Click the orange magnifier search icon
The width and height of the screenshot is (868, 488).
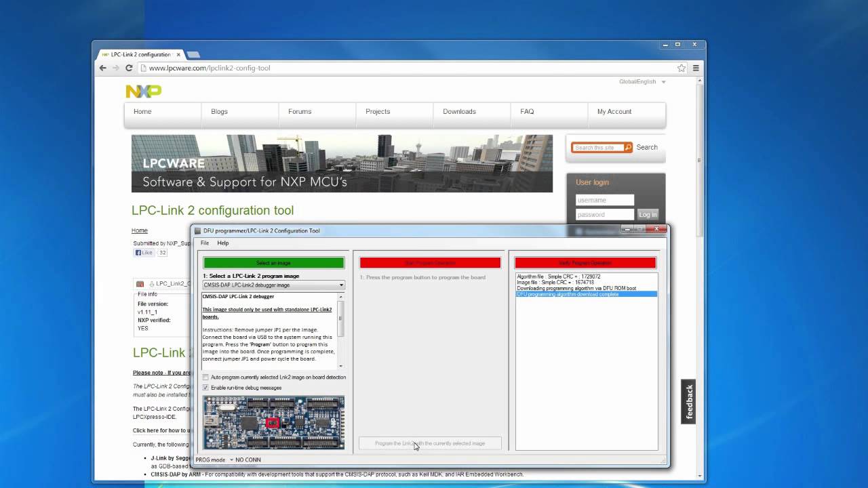(x=628, y=147)
